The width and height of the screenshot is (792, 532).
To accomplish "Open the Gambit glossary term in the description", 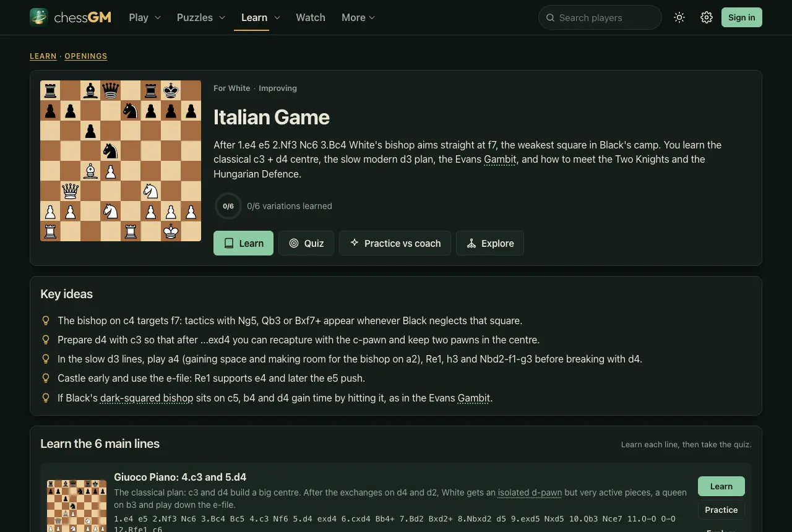I will tap(500, 159).
